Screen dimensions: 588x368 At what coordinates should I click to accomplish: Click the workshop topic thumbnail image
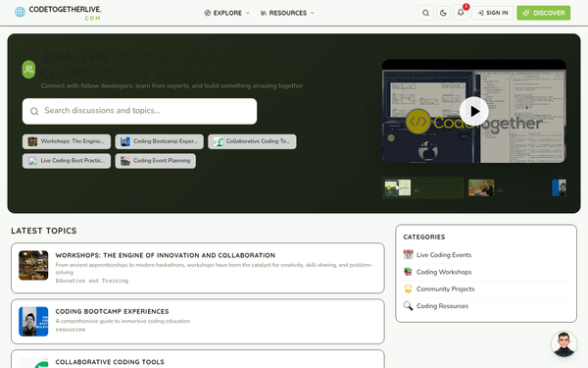click(33, 265)
